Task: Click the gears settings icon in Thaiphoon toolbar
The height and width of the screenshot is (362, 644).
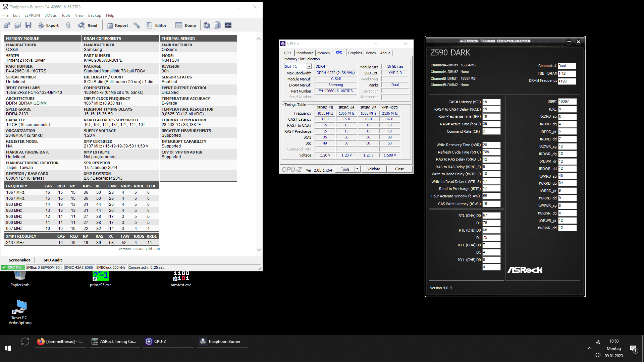Action: (x=7, y=25)
